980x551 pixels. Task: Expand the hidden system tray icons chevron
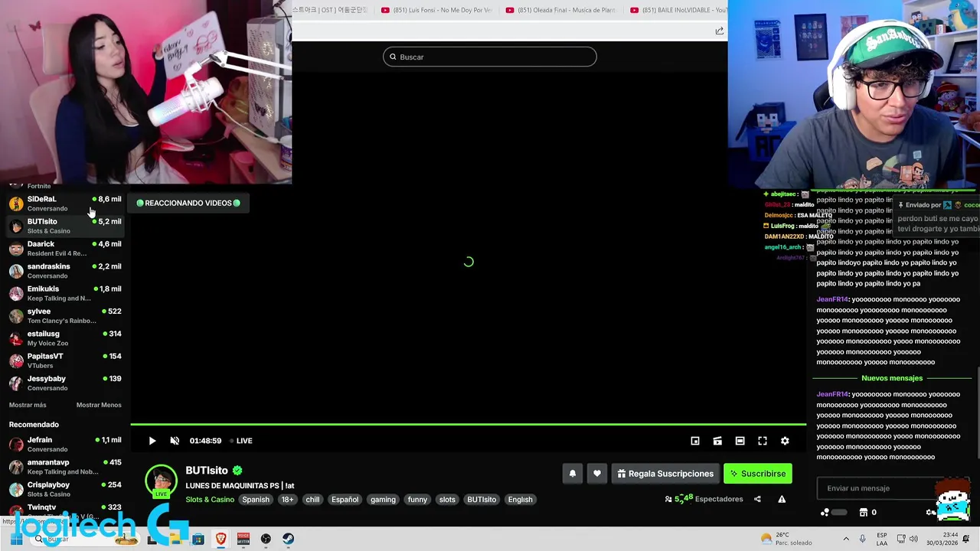point(846,539)
